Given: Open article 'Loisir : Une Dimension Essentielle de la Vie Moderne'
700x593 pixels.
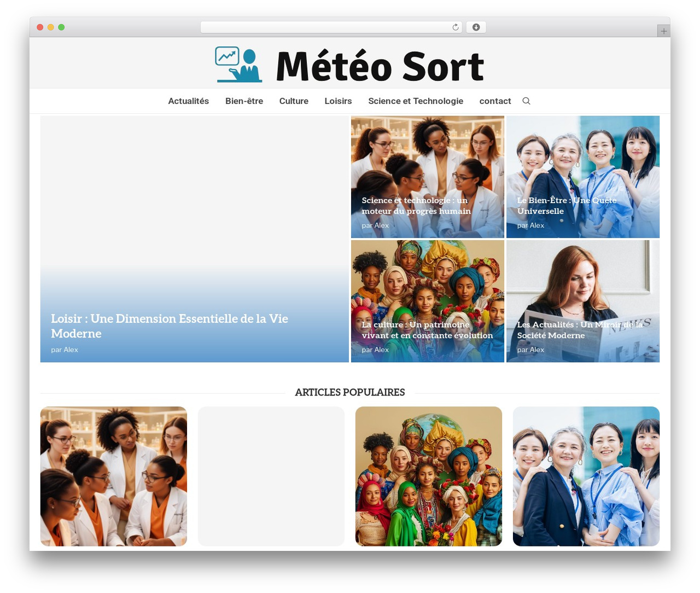Looking at the screenshot, I should pos(170,326).
